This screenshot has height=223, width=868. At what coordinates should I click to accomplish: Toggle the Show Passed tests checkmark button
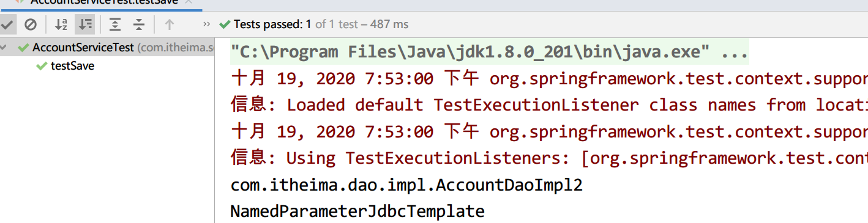click(7, 24)
